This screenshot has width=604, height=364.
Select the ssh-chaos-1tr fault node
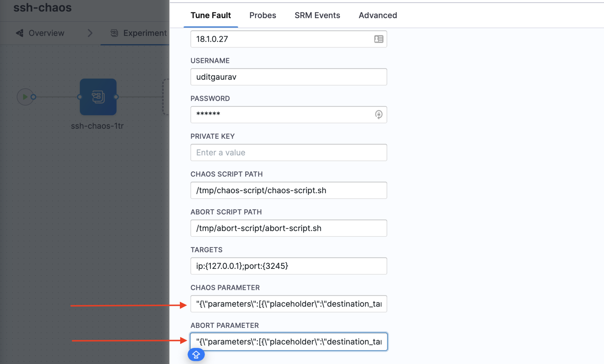[x=98, y=97]
